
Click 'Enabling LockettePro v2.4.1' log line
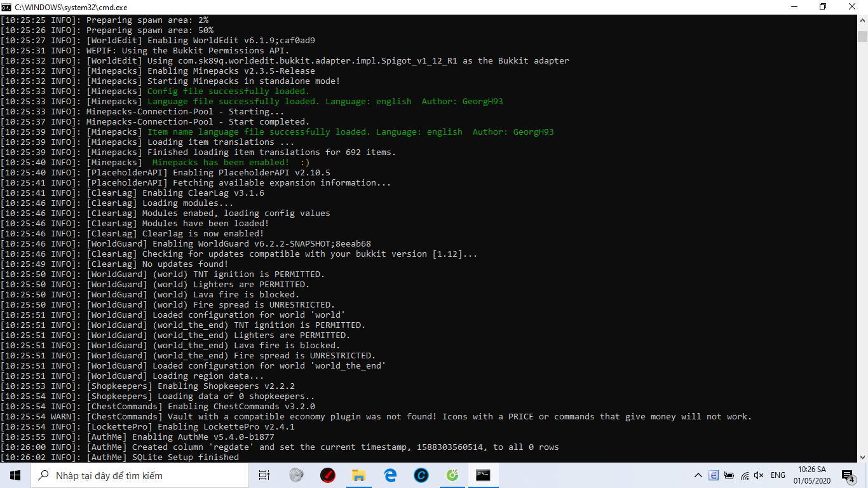point(147,427)
